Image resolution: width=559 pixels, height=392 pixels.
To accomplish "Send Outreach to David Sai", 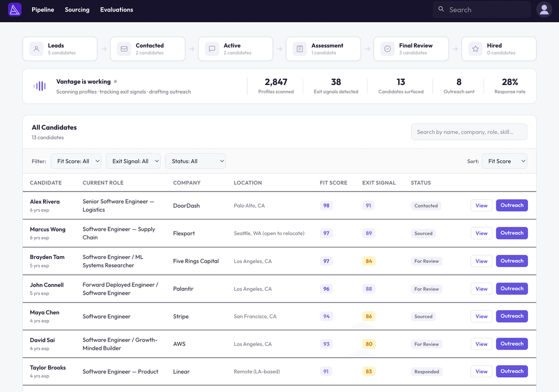I will [x=512, y=344].
